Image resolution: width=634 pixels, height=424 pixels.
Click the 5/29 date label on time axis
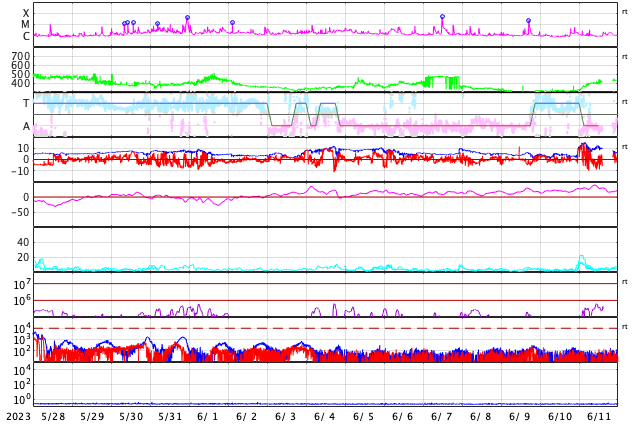point(92,416)
